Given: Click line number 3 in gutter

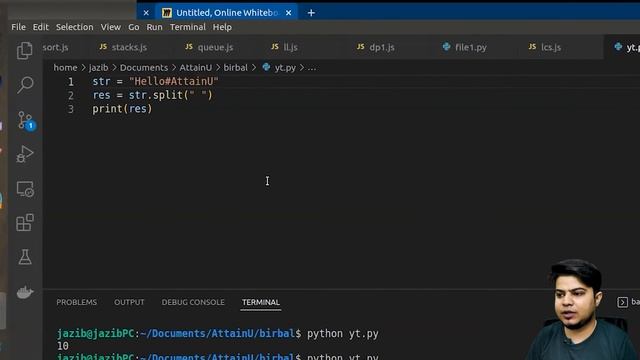Looking at the screenshot, I should point(71,109).
